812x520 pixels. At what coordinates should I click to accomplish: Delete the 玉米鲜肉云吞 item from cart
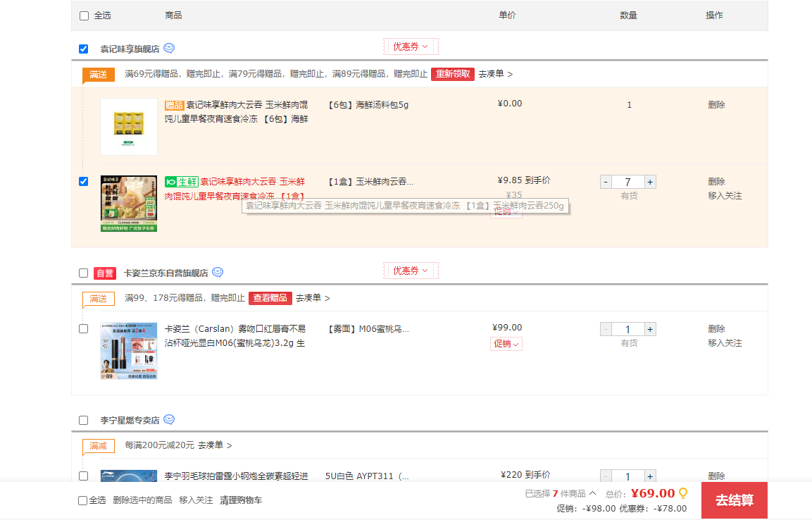[716, 181]
